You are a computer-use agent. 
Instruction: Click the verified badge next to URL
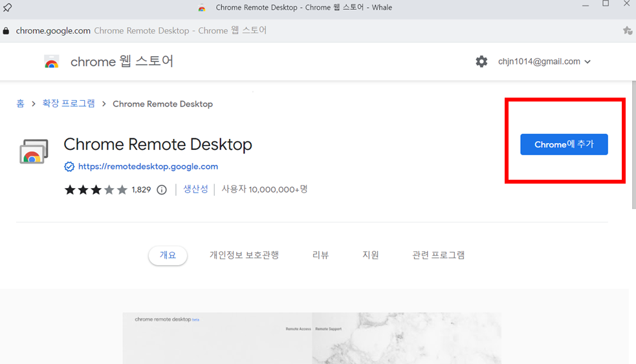tap(69, 167)
